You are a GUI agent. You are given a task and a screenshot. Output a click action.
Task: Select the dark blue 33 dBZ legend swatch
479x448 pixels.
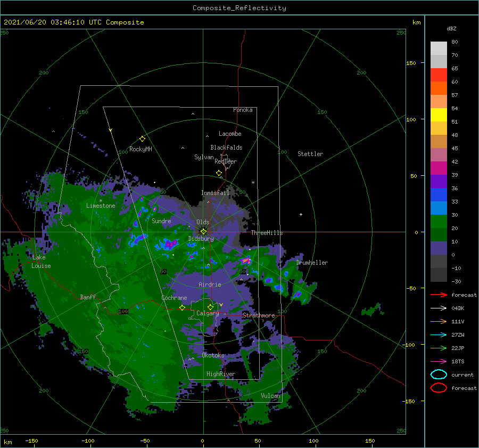pyautogui.click(x=439, y=194)
